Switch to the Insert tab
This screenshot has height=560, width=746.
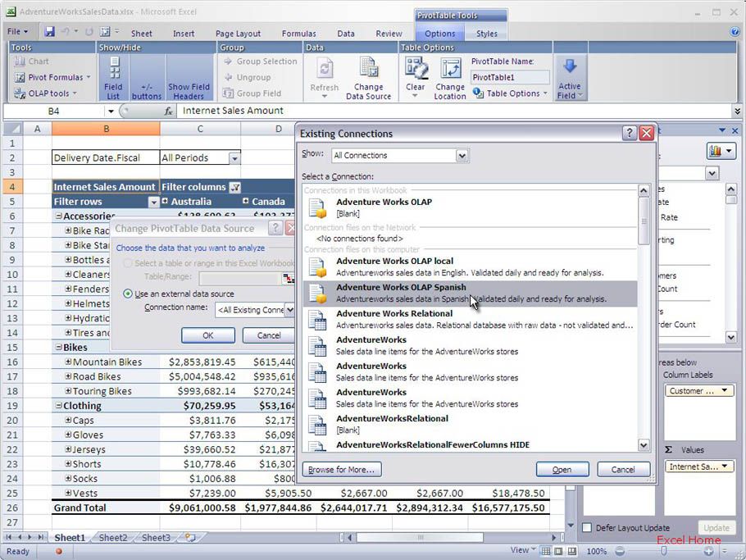(183, 34)
